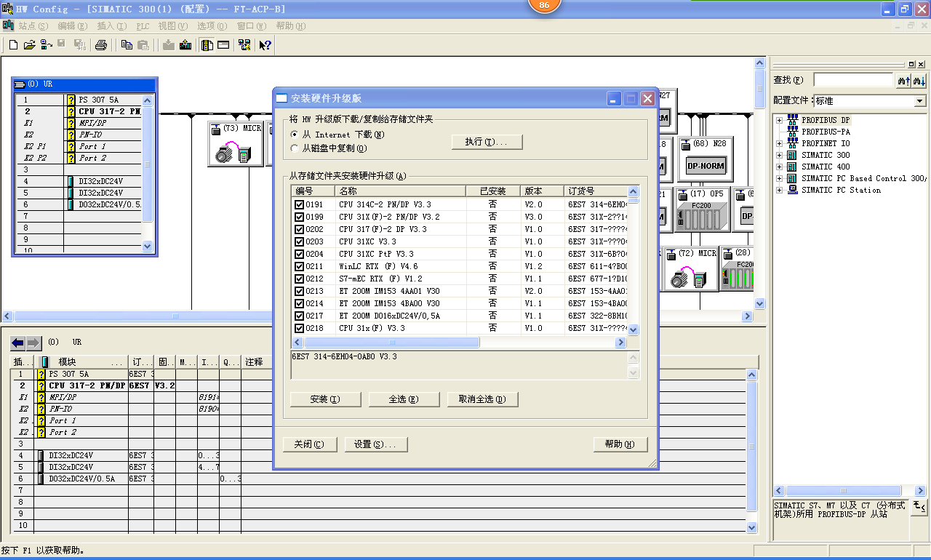Click the 订货号 column header in update list
Image resolution: width=931 pixels, height=560 pixels.
tap(595, 191)
